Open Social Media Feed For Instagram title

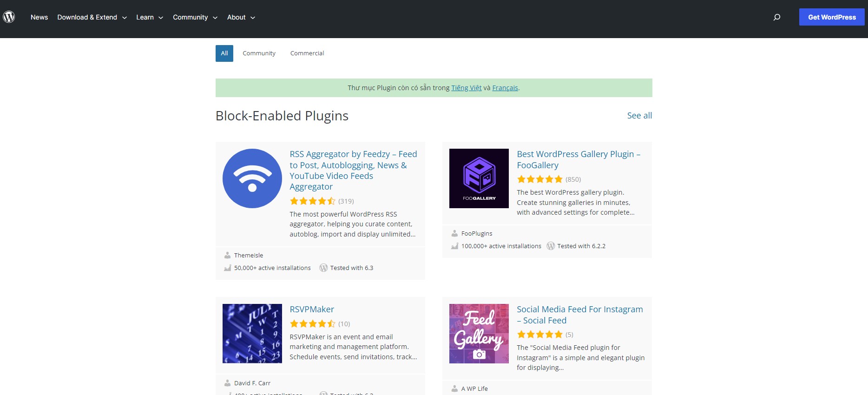point(580,315)
